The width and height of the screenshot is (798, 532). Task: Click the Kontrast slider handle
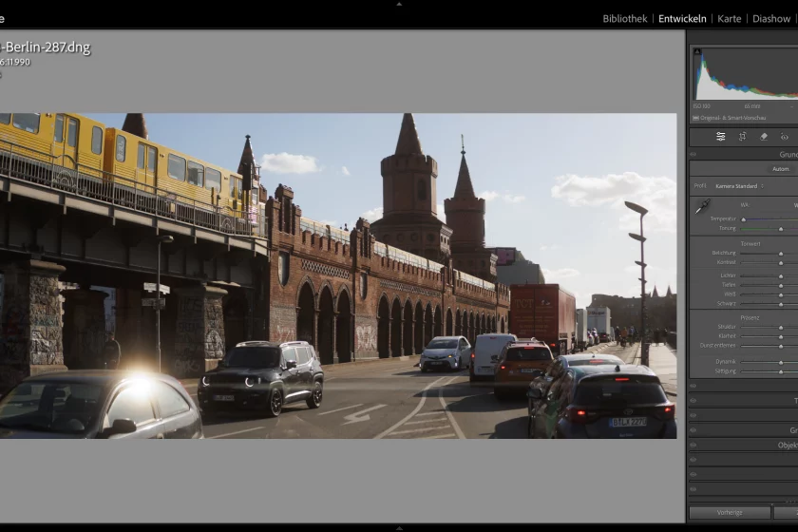[781, 263]
